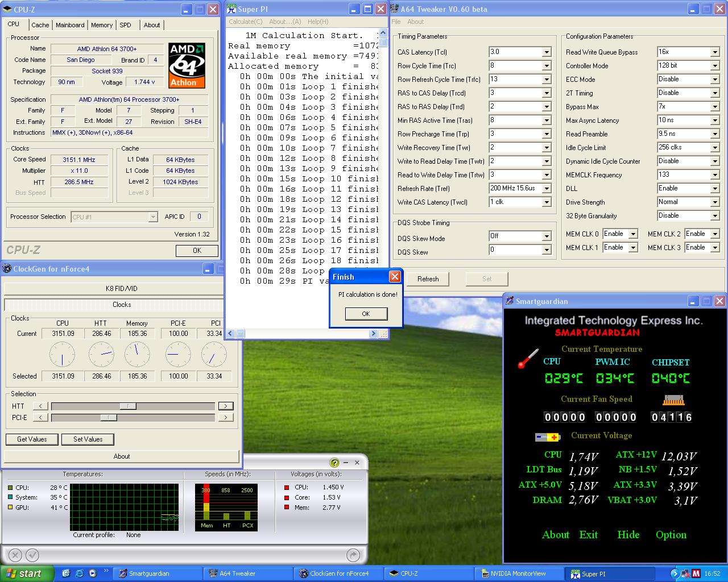Viewport: 728px width, 582px height.
Task: Click the PCI-E slider right arrow in ClockGen
Action: tap(226, 417)
